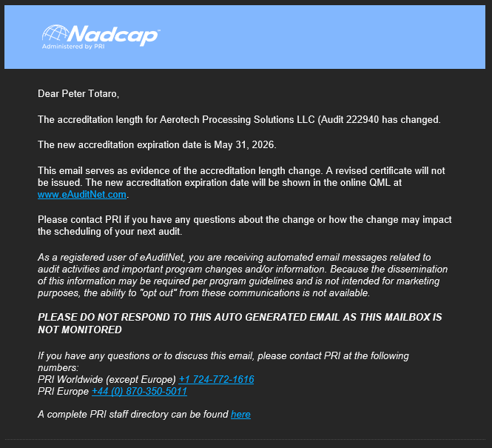This screenshot has width=492, height=448.
Task: Click the bold "PLEASE DO NOT RESPOND" notice
Action: (x=240, y=323)
